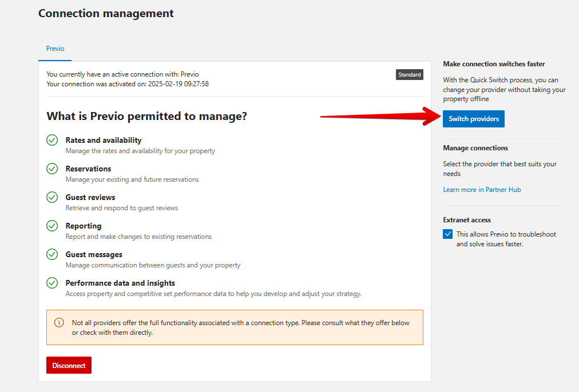This screenshot has height=392, width=579.
Task: Click the info icon in the orange notice
Action: point(59,322)
